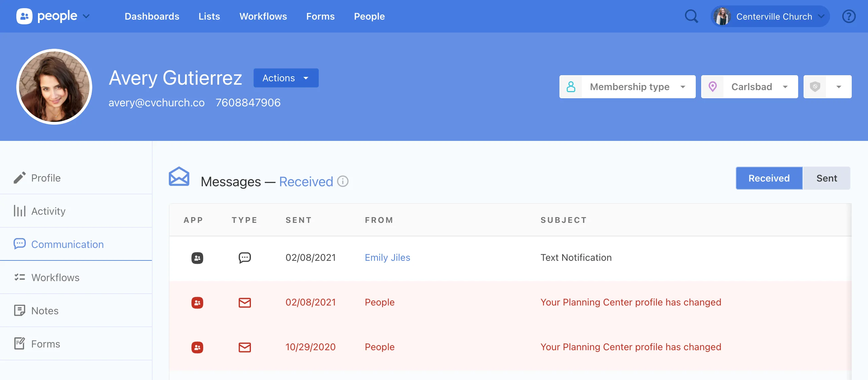868x380 pixels.
Task: Click the red People app icon in the 02/08/2021 row
Action: coord(197,302)
